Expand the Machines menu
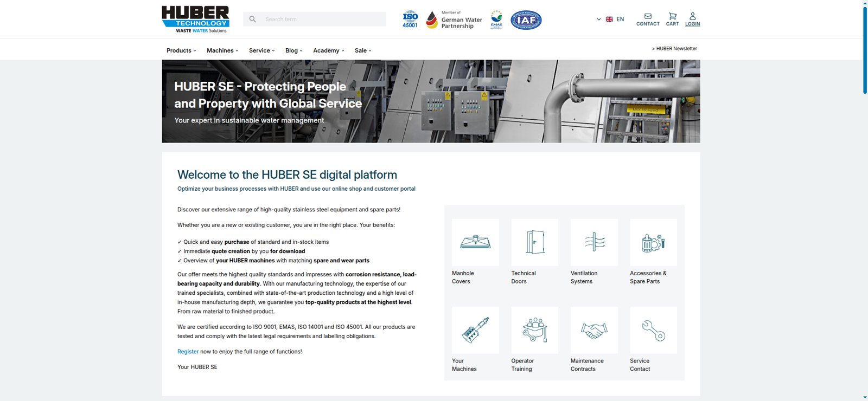Image resolution: width=868 pixels, height=401 pixels. 222,50
